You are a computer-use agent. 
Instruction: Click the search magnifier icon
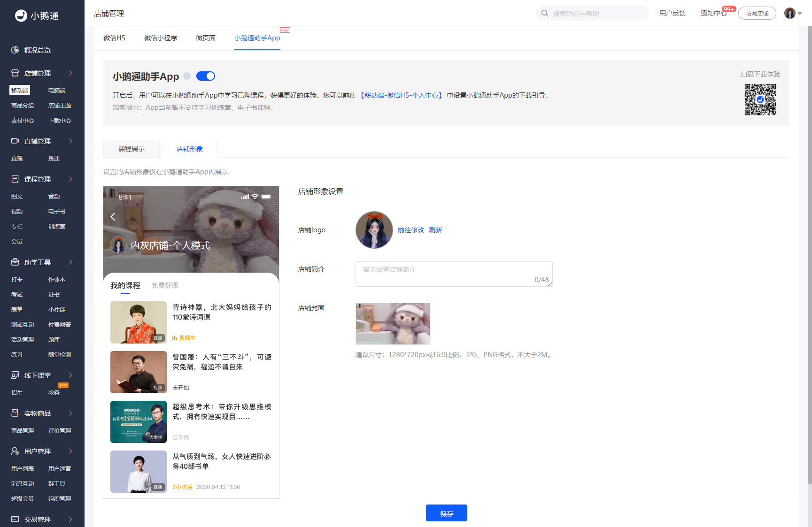pos(545,13)
